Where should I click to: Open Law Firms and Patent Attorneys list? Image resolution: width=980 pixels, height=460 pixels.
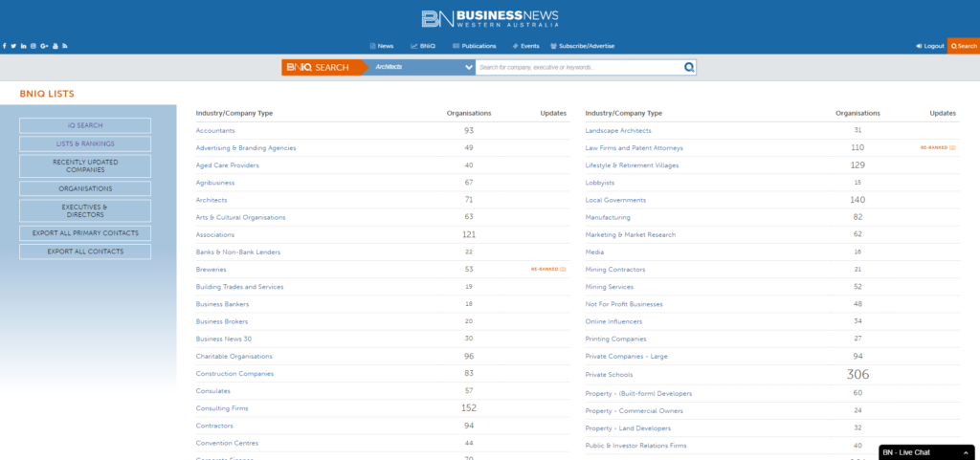634,148
